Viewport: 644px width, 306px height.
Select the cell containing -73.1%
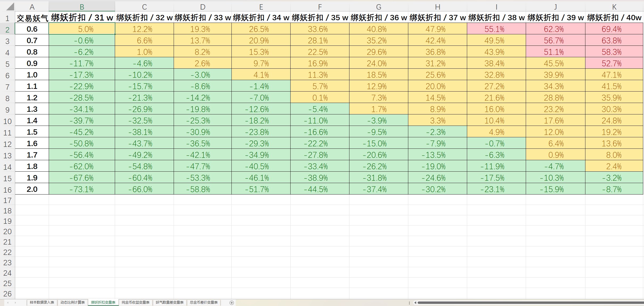(x=82, y=189)
